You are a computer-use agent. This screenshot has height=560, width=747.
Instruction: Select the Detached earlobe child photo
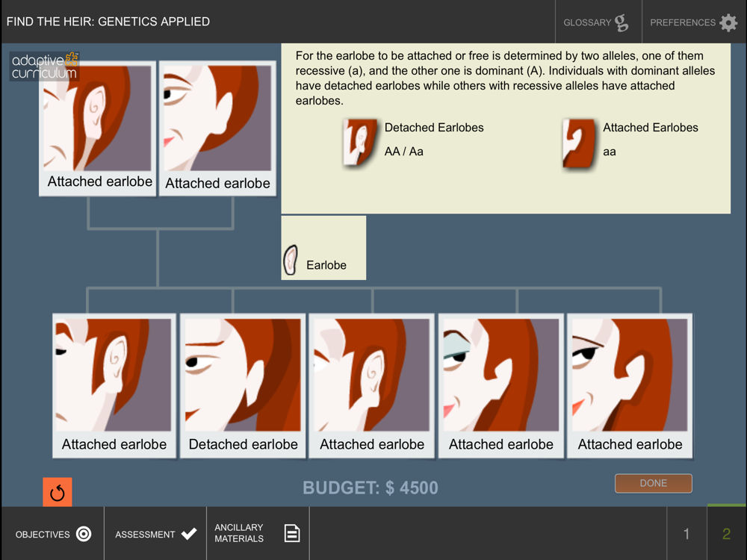pos(243,386)
